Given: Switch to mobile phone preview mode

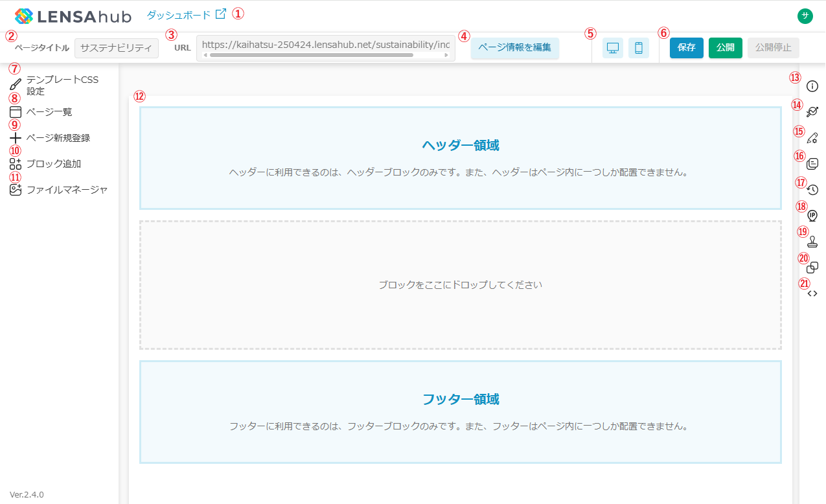Looking at the screenshot, I should point(639,48).
